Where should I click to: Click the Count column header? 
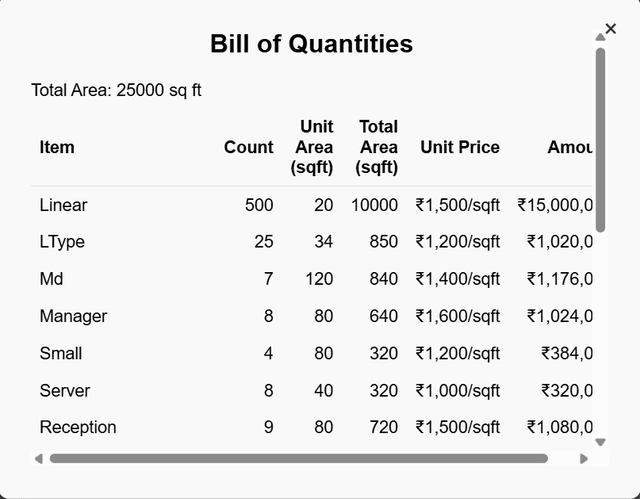249,147
